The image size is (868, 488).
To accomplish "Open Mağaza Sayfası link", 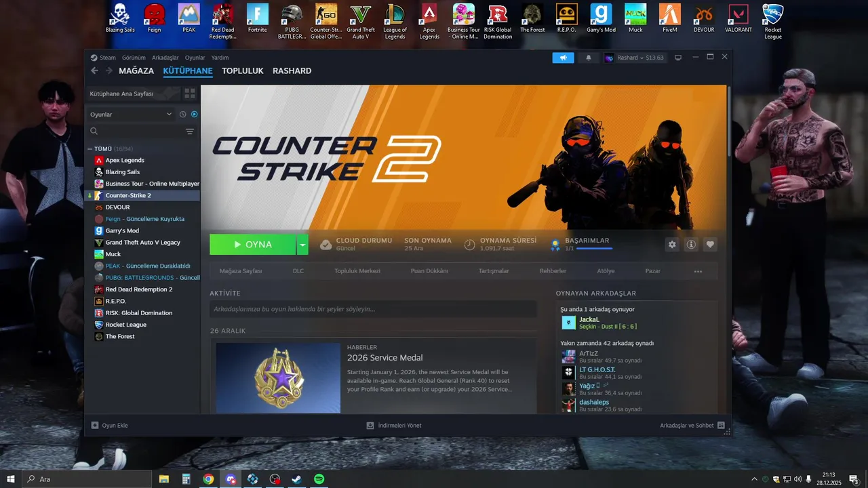I will point(241,271).
